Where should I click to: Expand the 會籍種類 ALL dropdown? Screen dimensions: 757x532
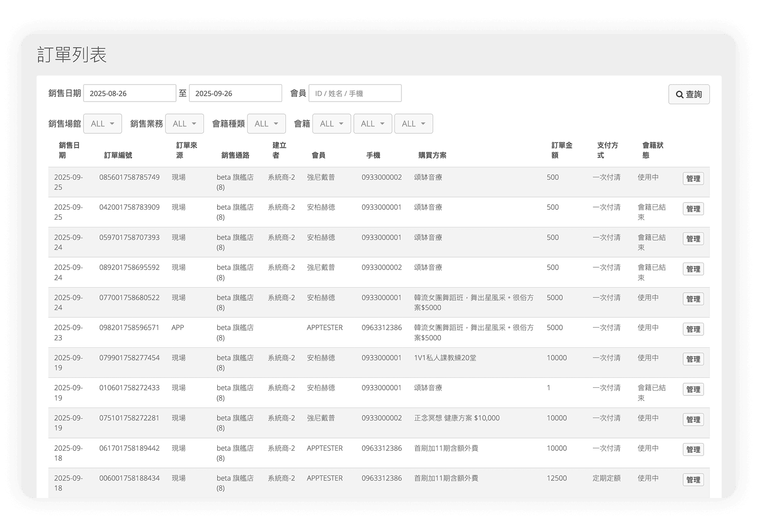click(x=266, y=123)
